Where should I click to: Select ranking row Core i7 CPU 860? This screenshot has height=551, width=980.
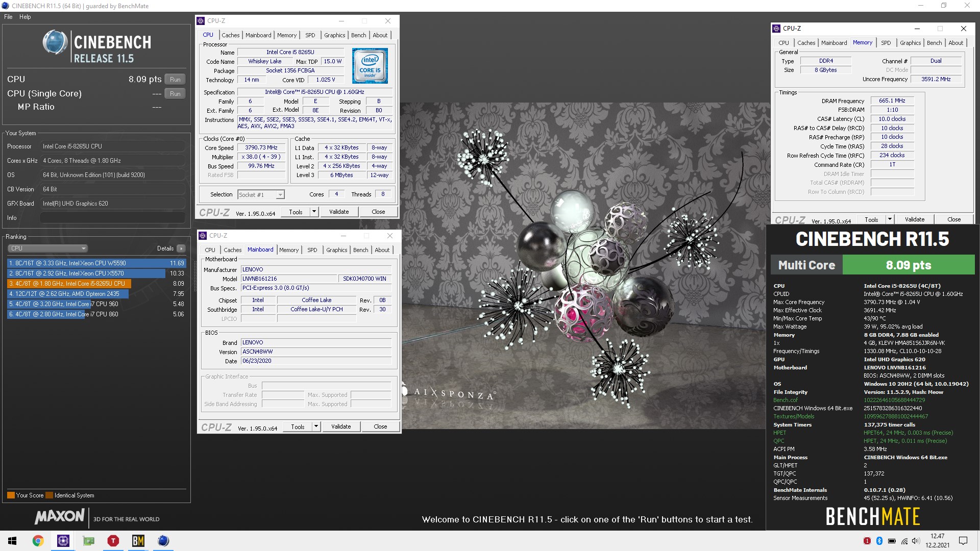click(96, 314)
